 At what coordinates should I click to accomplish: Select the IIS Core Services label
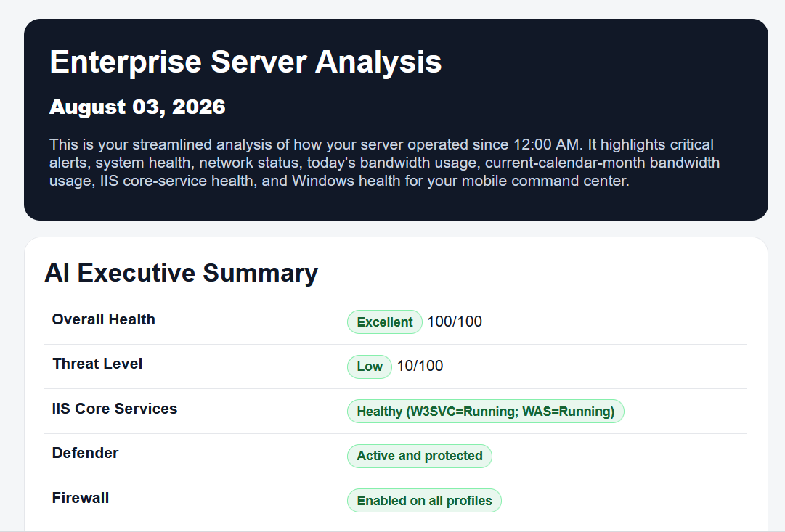tap(115, 409)
